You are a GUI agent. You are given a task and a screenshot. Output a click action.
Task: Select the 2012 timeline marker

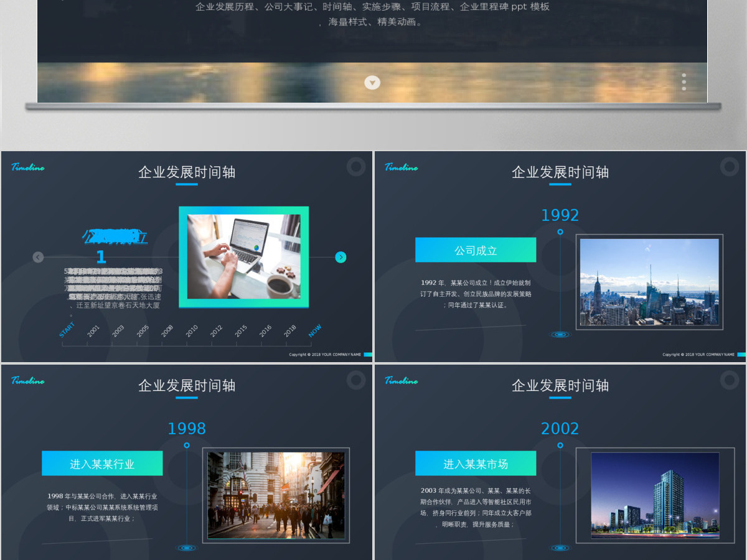point(216,331)
